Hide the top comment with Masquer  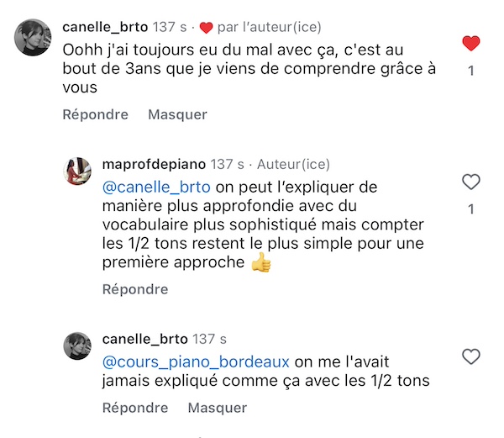pyautogui.click(x=177, y=114)
